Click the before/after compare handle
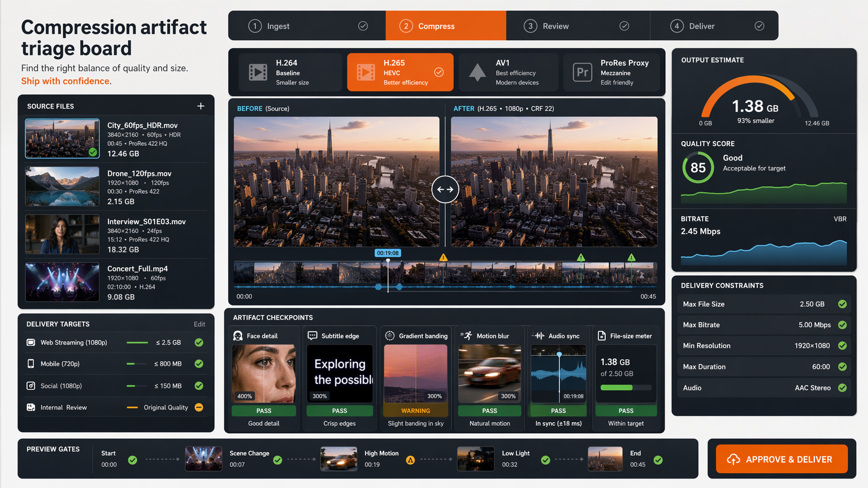This screenshot has width=868, height=488. [445, 189]
